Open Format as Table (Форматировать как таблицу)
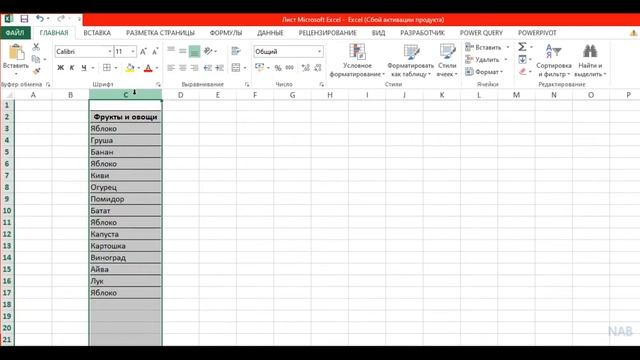 pos(410,60)
